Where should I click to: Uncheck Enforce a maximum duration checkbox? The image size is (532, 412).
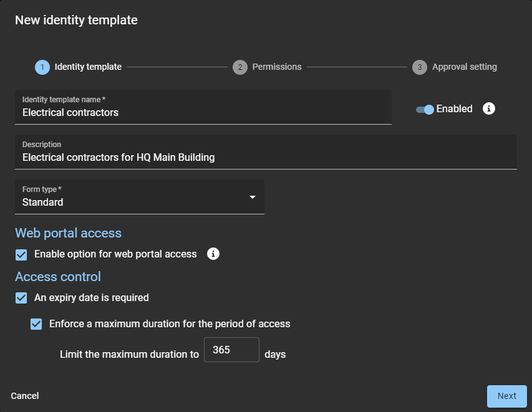coord(36,324)
